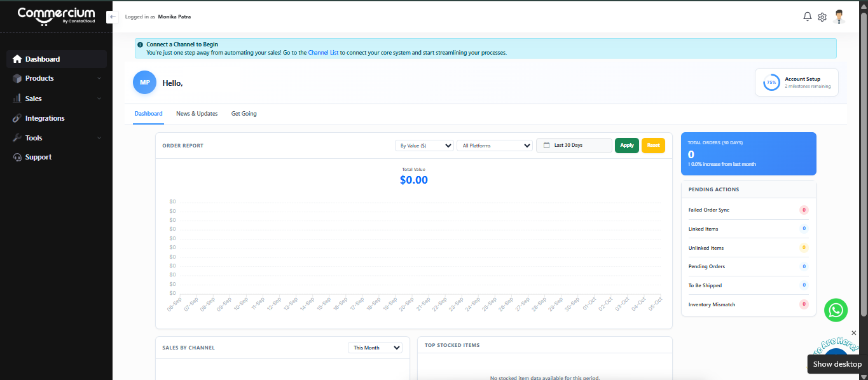Expand the Tools menu chevron
Viewport: 868px width, 380px height.
pyautogui.click(x=99, y=138)
